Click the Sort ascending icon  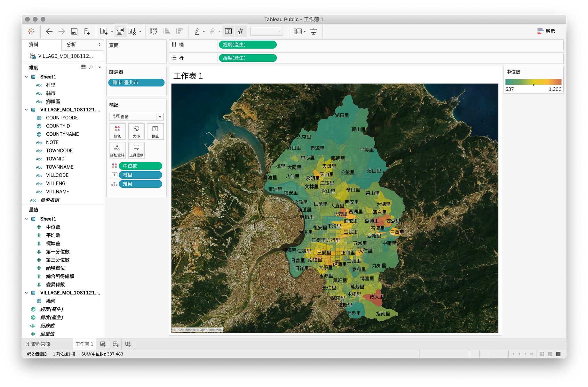click(166, 31)
